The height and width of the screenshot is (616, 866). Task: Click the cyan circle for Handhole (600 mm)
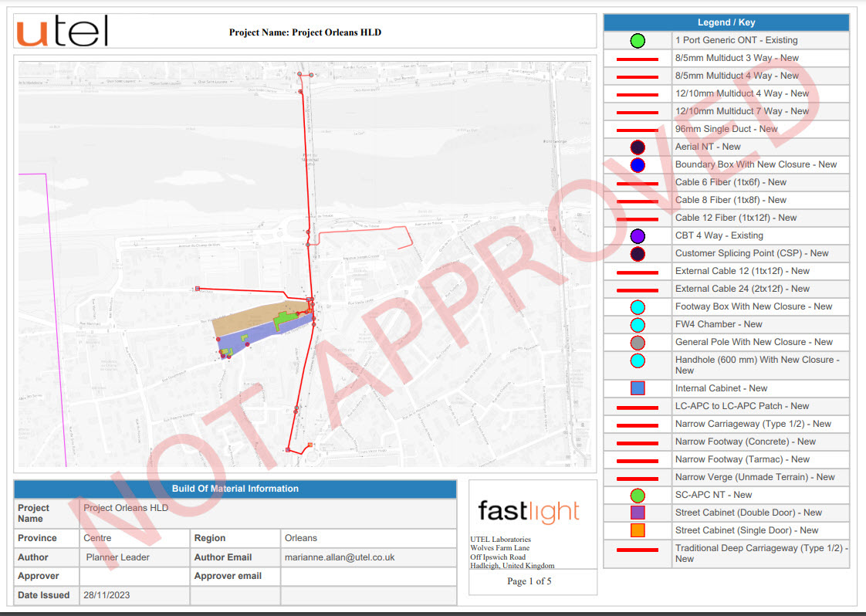pos(638,360)
